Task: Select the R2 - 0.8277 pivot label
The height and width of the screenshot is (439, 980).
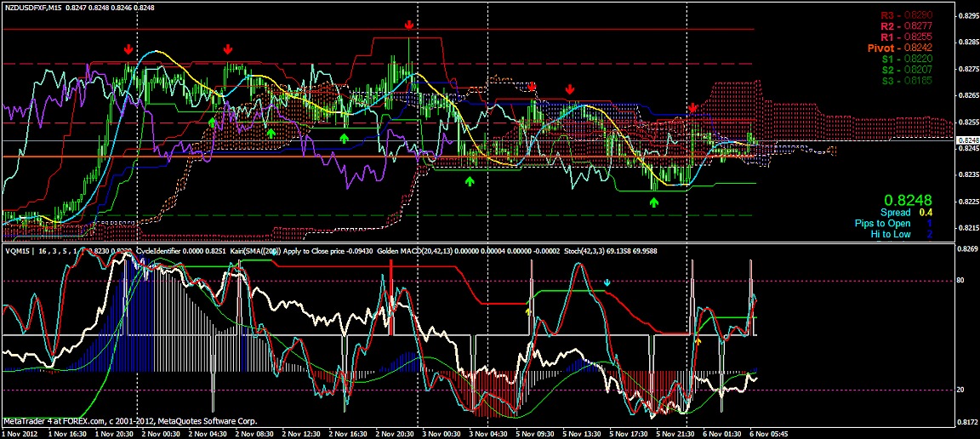Action: click(x=907, y=26)
